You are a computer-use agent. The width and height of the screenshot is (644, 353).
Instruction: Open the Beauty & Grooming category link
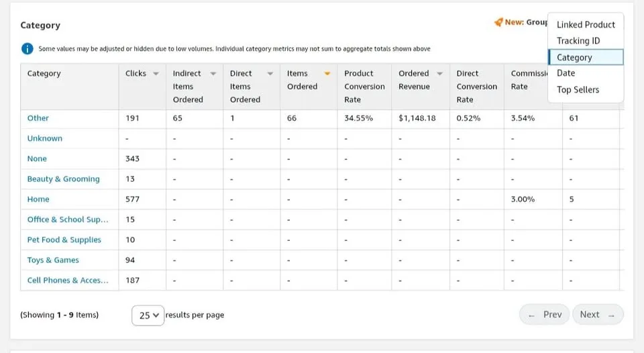click(63, 179)
